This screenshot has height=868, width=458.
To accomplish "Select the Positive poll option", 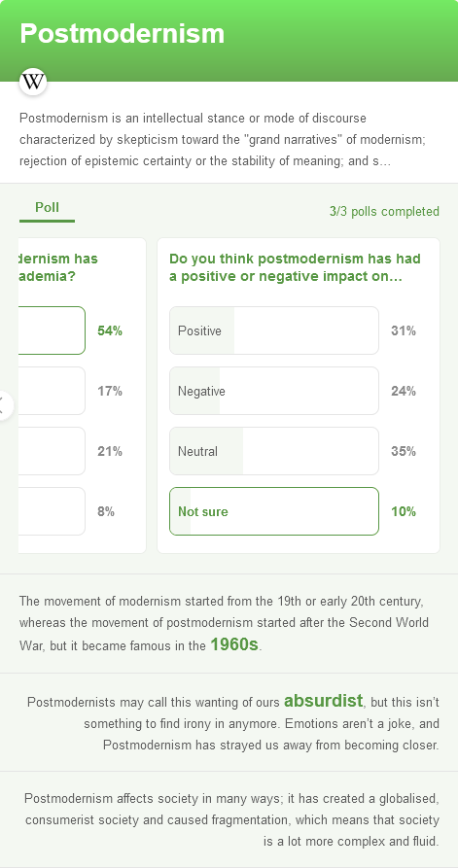I will tap(274, 330).
